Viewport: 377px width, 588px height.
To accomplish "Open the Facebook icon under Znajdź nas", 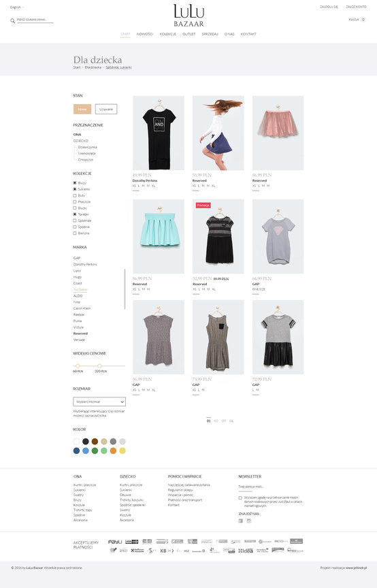I will [x=241, y=521].
